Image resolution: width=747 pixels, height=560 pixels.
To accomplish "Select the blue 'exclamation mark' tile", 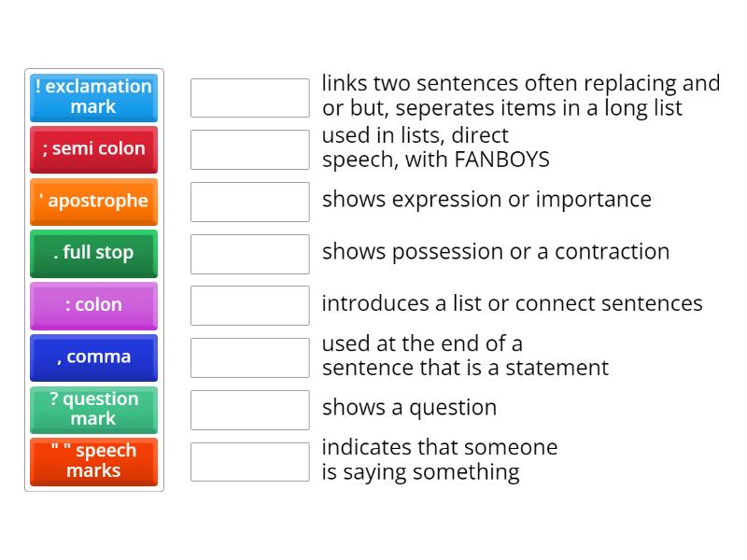I will point(93,98).
